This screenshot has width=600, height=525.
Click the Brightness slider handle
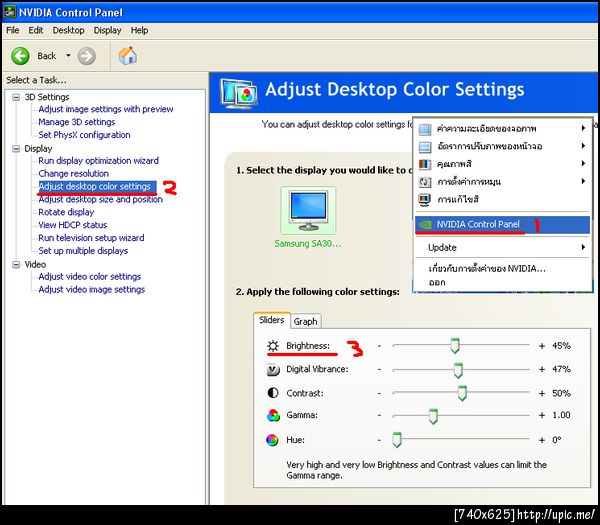click(x=455, y=346)
